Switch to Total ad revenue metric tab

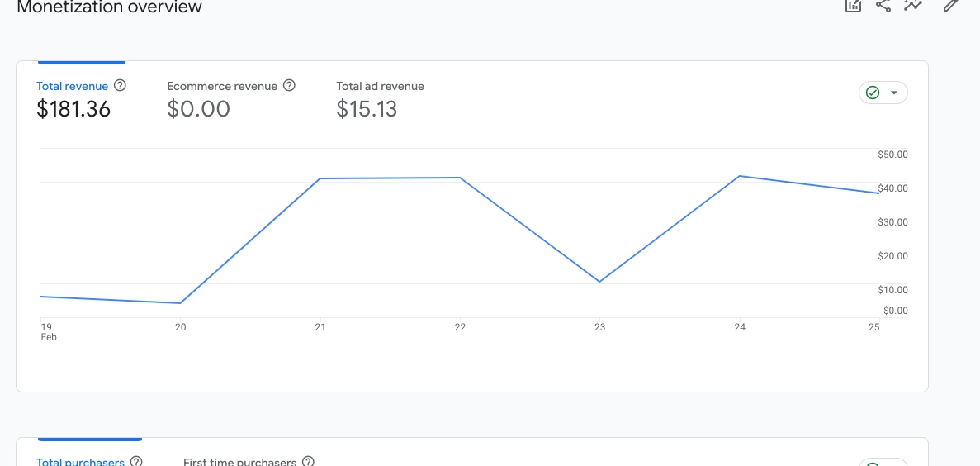pyautogui.click(x=380, y=86)
